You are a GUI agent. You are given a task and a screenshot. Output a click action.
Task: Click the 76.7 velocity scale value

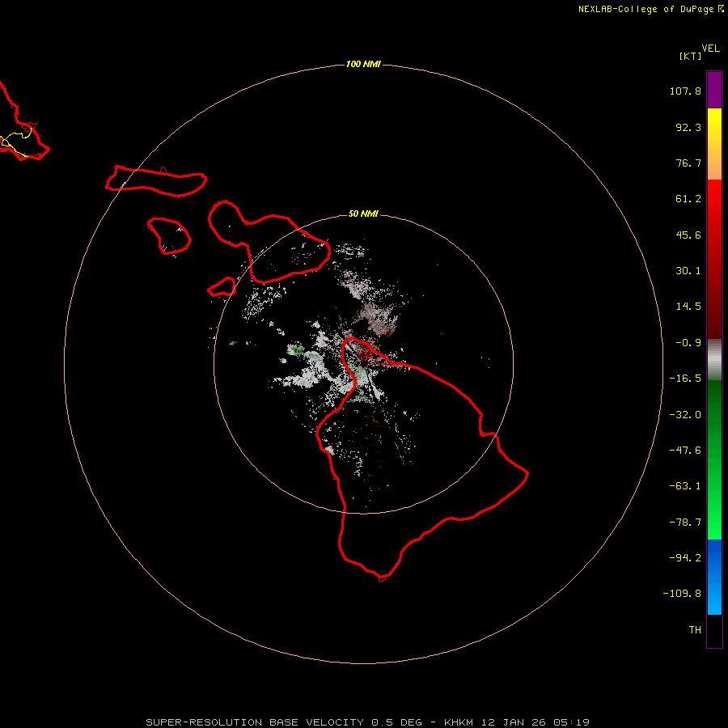pyautogui.click(x=688, y=163)
